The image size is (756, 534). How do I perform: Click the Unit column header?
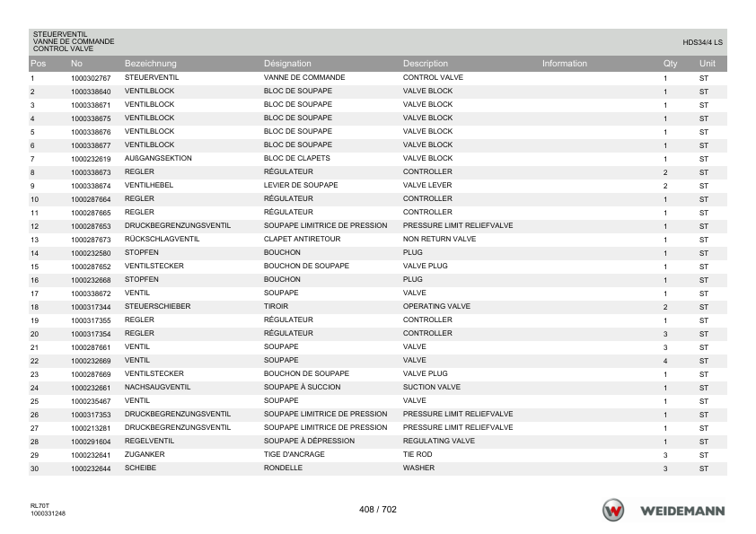(708, 63)
